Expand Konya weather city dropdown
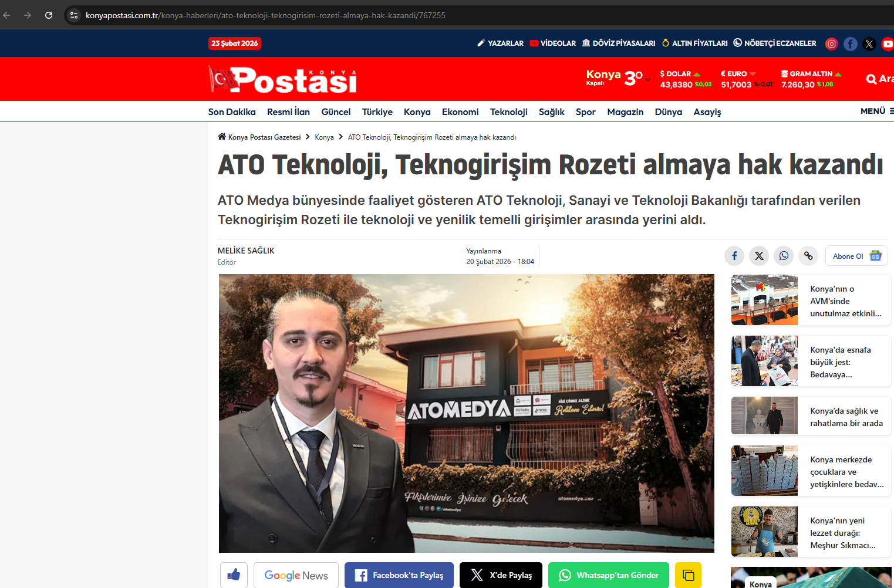 [x=647, y=79]
